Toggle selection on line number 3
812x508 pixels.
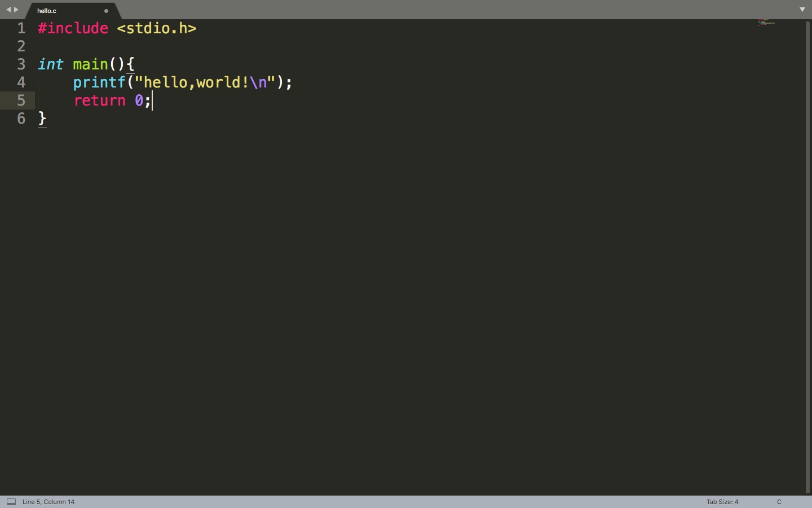[x=21, y=64]
